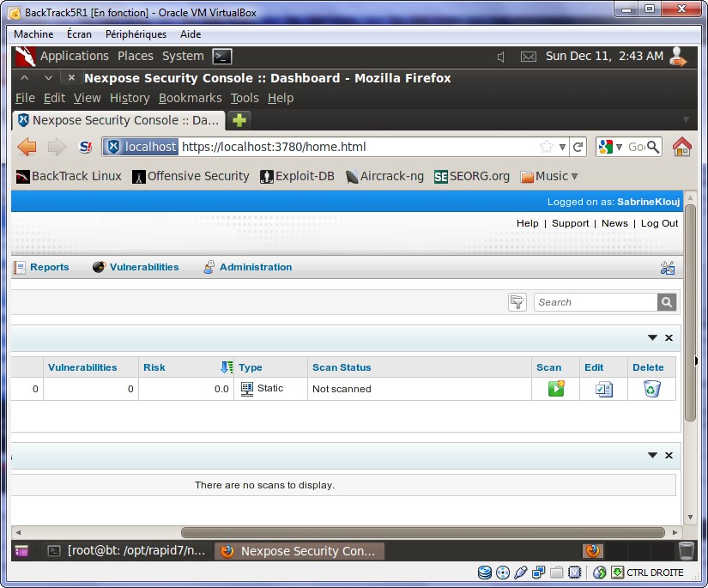The width and height of the screenshot is (708, 588).
Task: Start scan with the green play icon
Action: 556,388
